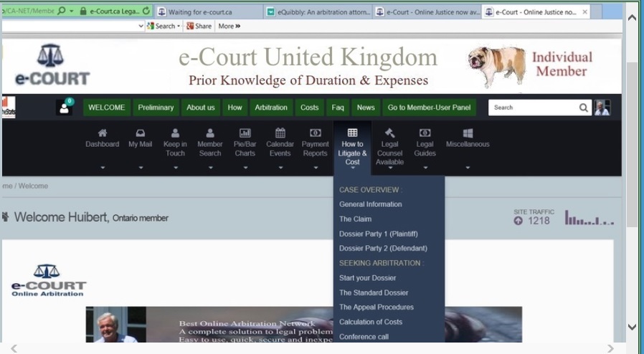
Task: Click the vertical scrollbar down arrow
Action: (632, 327)
